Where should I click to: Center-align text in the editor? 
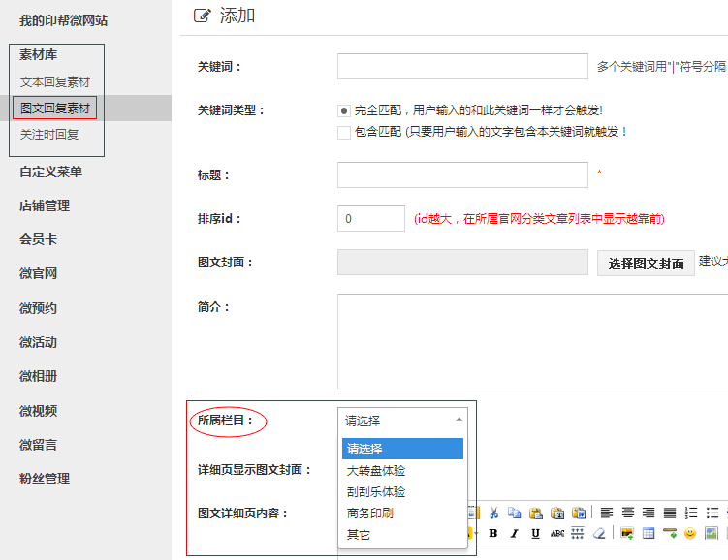pyautogui.click(x=628, y=513)
